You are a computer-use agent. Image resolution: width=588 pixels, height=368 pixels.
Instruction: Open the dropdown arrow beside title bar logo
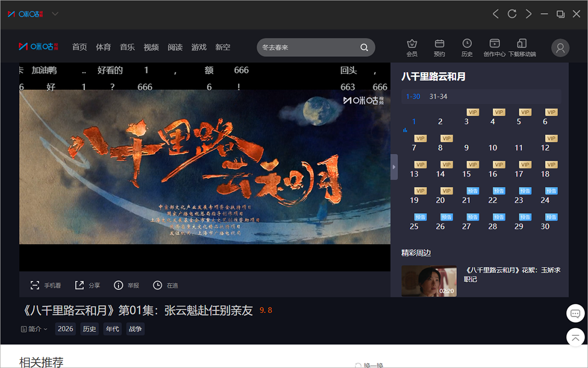(x=55, y=14)
